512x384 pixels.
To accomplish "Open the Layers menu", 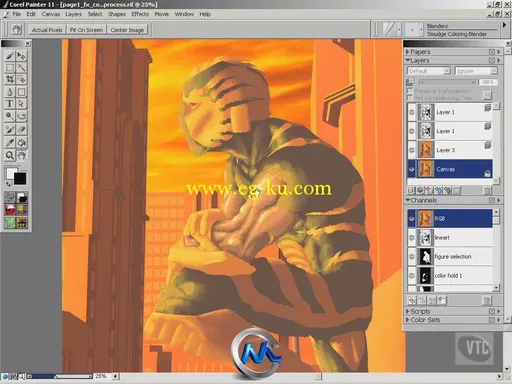I will (73, 14).
